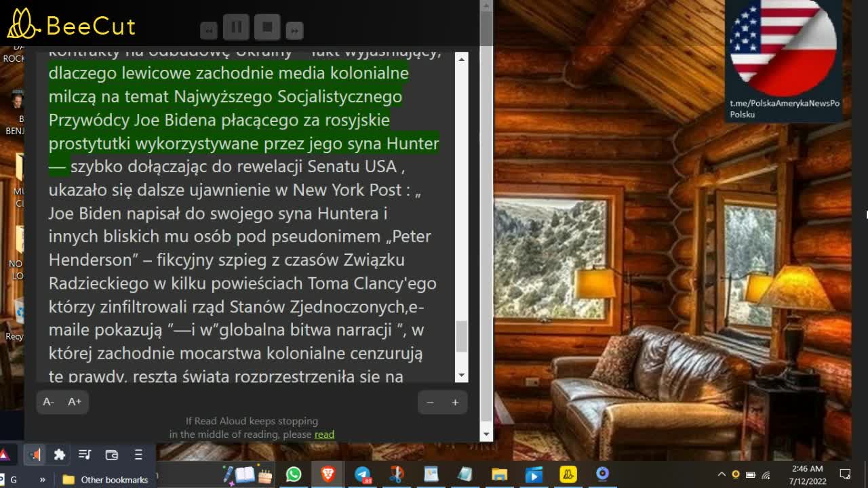
Task: Select the highlighted line 'Przywódcy Joe Bidena płacącego'
Action: click(219, 120)
